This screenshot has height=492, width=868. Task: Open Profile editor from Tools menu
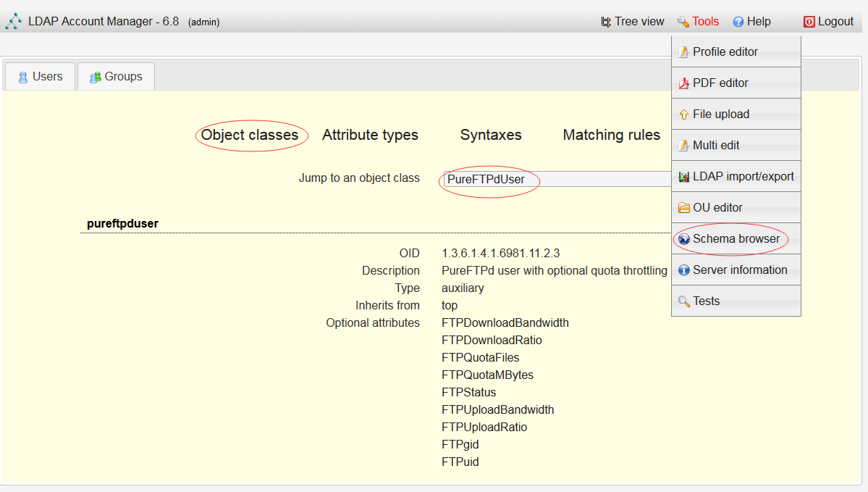725,52
